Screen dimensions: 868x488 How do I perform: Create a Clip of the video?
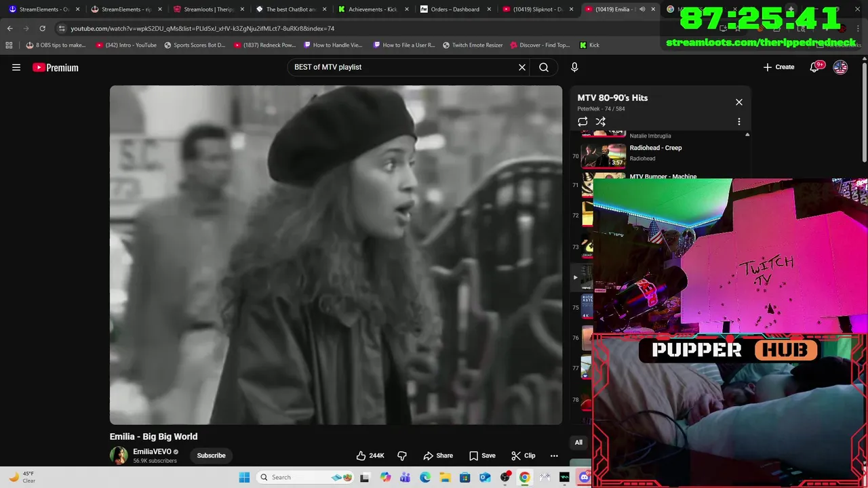pos(524,455)
